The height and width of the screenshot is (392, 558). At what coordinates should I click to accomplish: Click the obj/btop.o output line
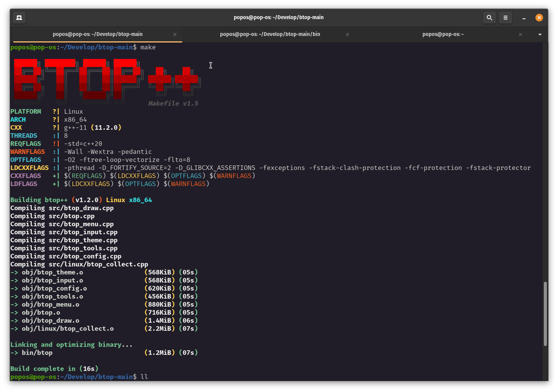pos(104,312)
